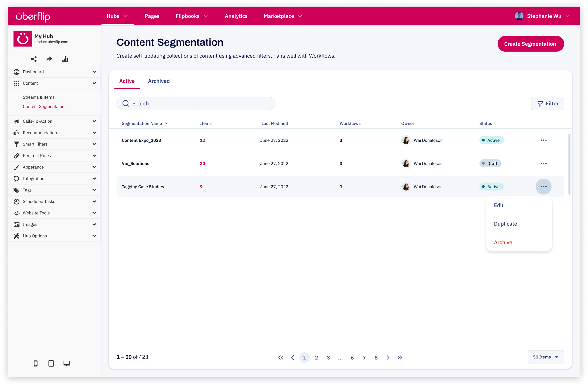Click the Create Segmentation button
The width and height of the screenshot is (588, 386).
pyautogui.click(x=530, y=44)
